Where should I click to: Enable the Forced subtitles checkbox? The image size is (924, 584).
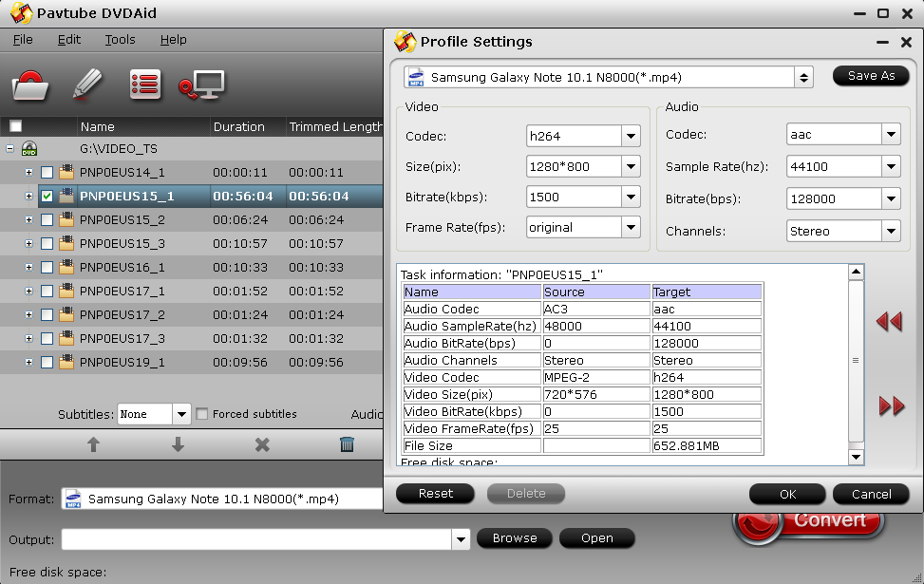[x=202, y=414]
